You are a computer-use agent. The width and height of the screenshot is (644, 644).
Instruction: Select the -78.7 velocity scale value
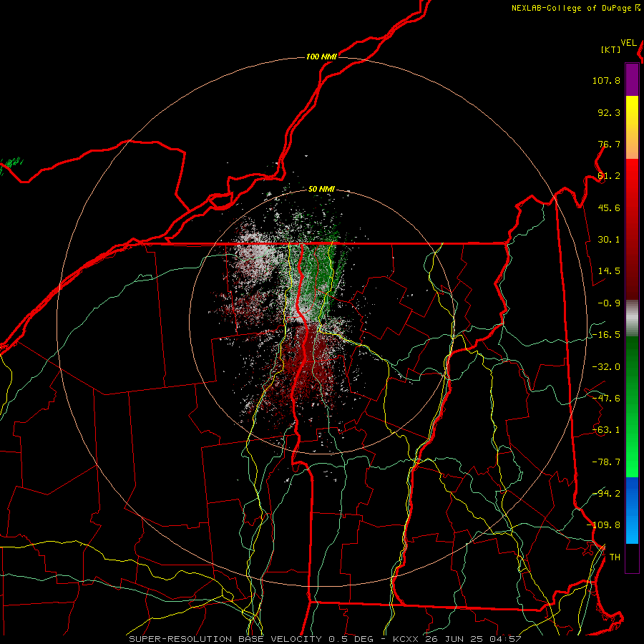(x=606, y=462)
